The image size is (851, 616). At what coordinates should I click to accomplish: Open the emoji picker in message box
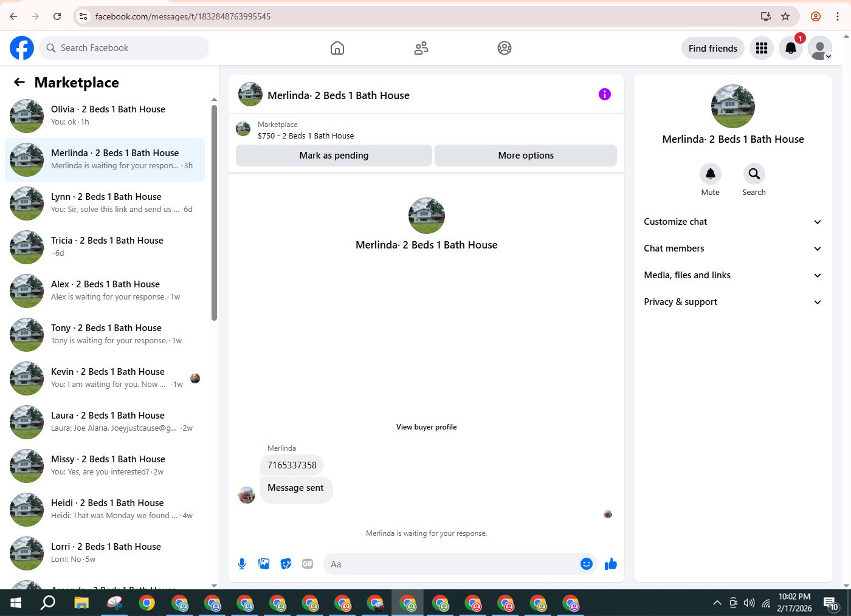click(587, 564)
